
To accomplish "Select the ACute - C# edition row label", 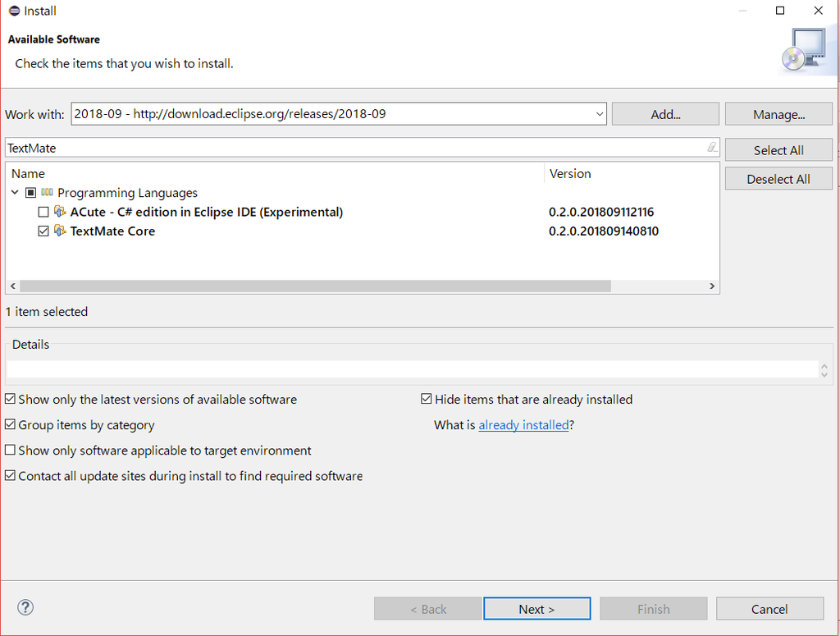I will [x=206, y=212].
